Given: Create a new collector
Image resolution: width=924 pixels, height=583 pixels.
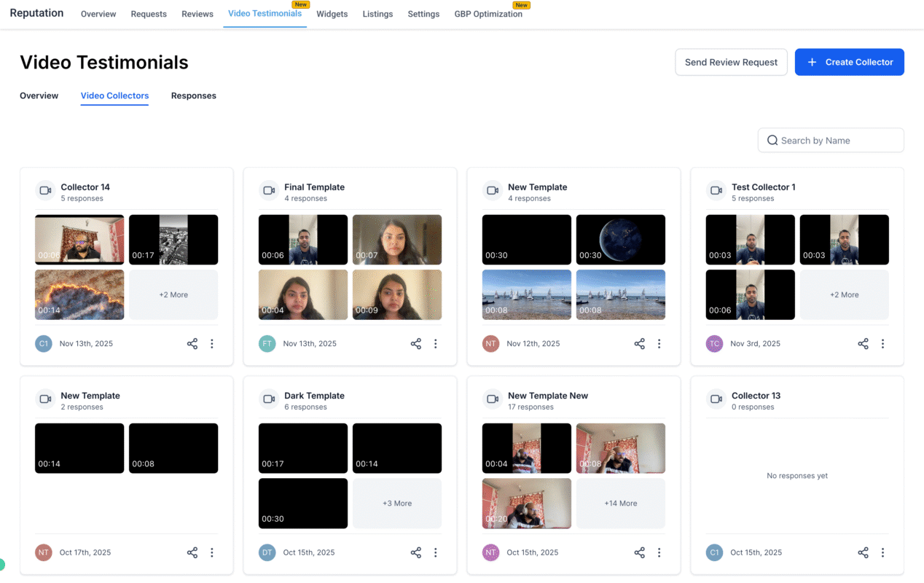Looking at the screenshot, I should coord(849,62).
